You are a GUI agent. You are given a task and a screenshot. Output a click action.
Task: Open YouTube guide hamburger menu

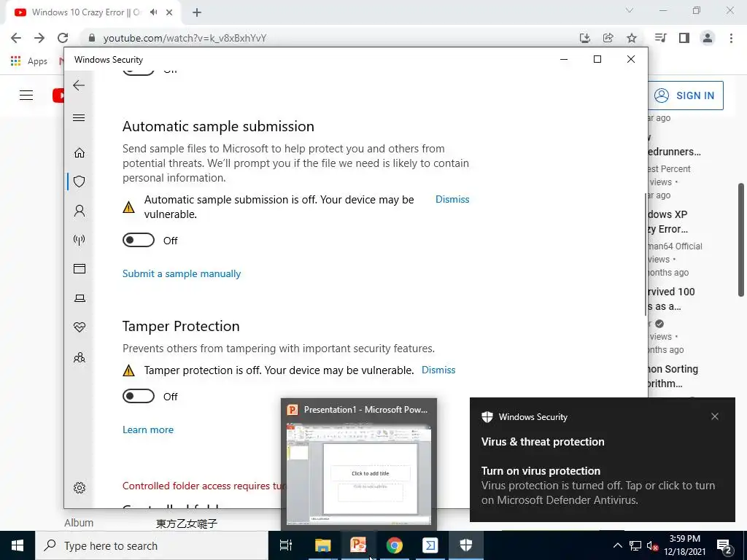26,96
